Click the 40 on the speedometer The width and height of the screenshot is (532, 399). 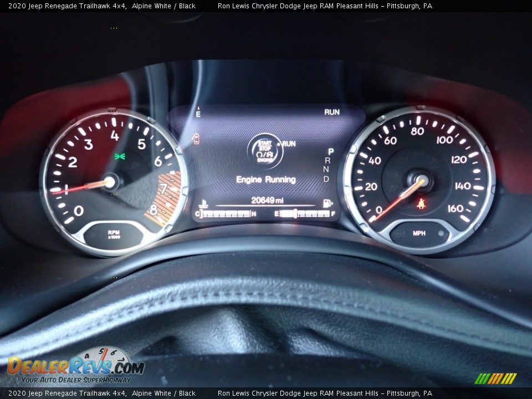click(x=375, y=161)
